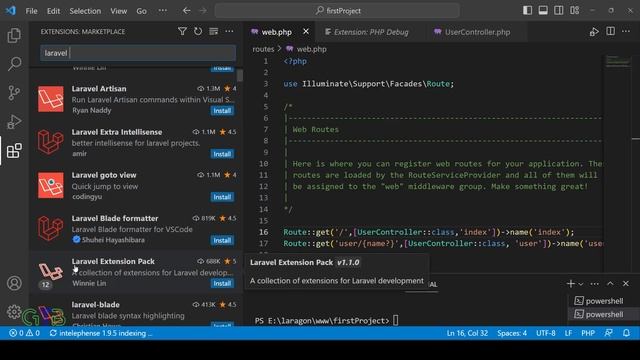This screenshot has height=360, width=640.
Task: Open terminal panel more actions
Action: [595, 284]
